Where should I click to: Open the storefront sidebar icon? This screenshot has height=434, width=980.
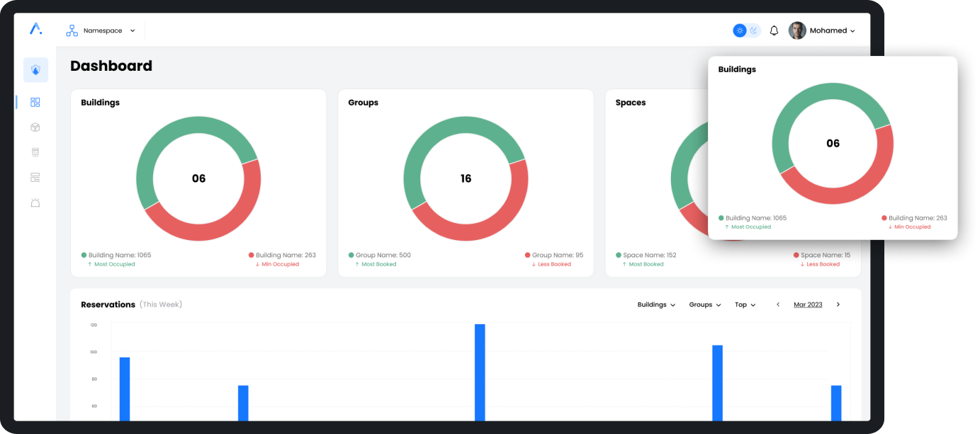coord(35,152)
